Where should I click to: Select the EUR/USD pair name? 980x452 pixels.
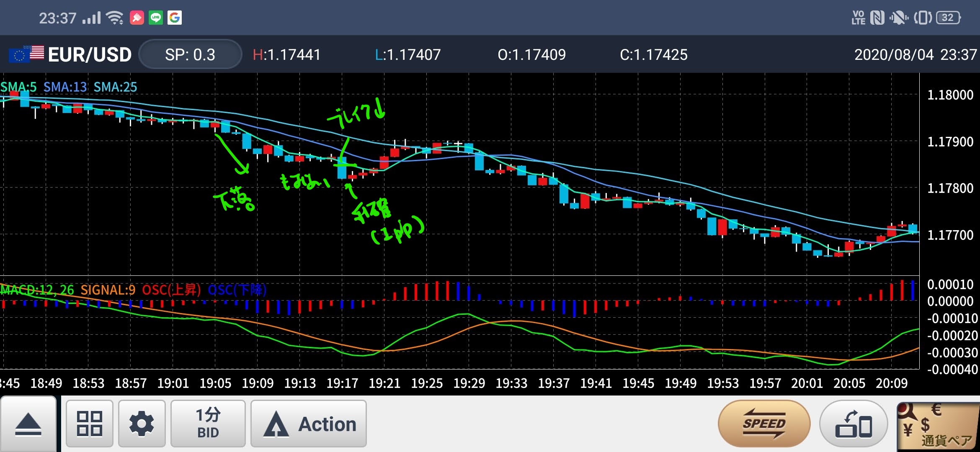tap(90, 55)
